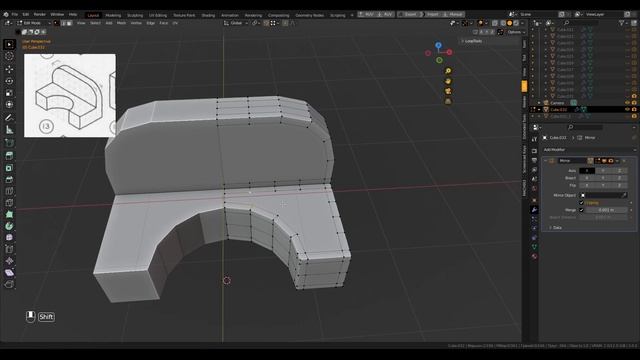Select the Rip Region tool
The height and width of the screenshot is (360, 640).
(9, 284)
